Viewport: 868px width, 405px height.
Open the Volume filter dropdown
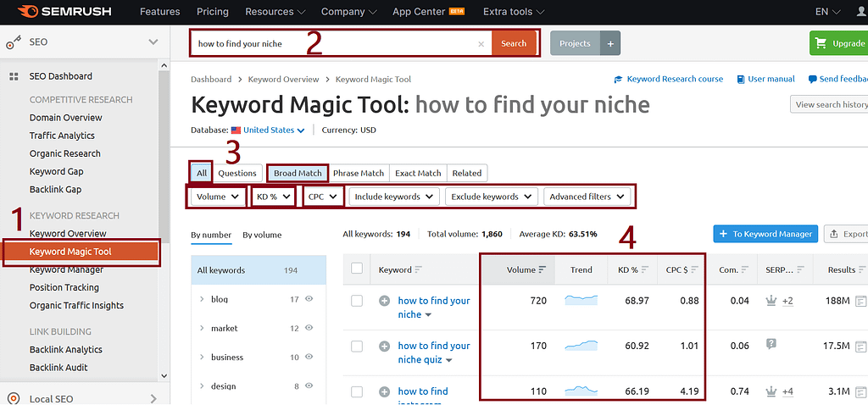(218, 197)
